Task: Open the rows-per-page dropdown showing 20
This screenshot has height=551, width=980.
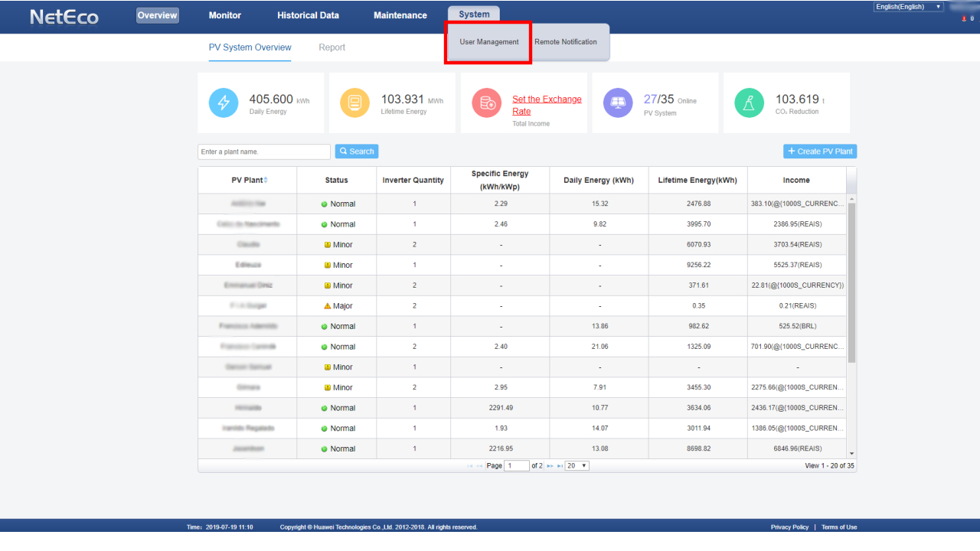Action: (577, 465)
